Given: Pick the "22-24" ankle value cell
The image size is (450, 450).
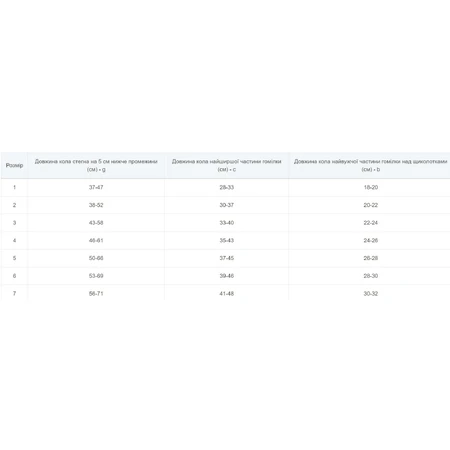Looking at the screenshot, I should pos(370,223).
